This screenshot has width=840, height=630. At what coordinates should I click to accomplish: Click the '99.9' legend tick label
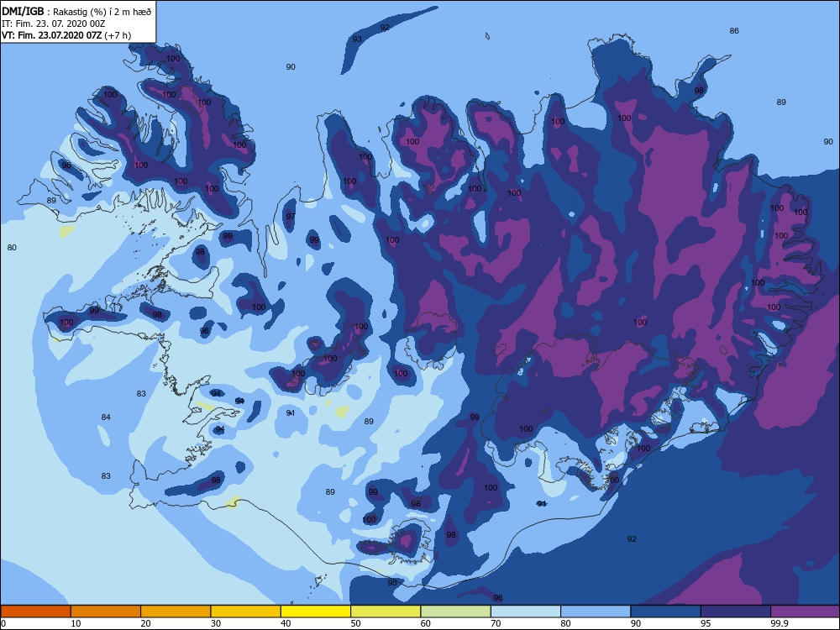pyautogui.click(x=779, y=623)
